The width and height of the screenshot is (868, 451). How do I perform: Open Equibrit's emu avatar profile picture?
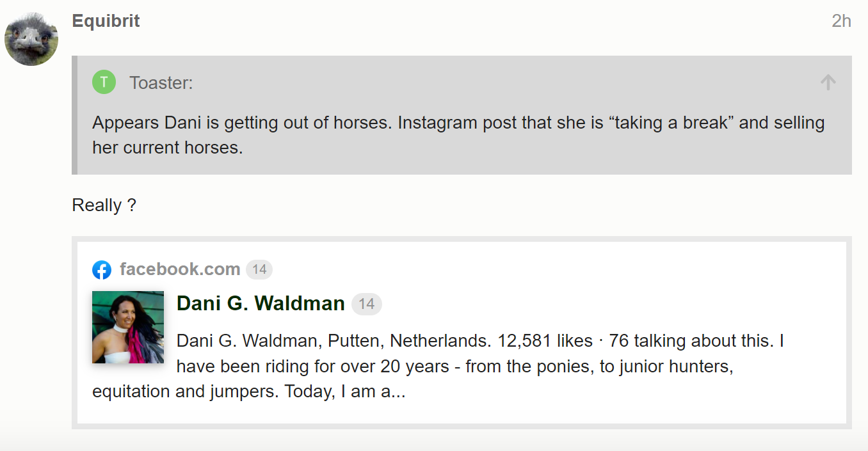[31, 38]
